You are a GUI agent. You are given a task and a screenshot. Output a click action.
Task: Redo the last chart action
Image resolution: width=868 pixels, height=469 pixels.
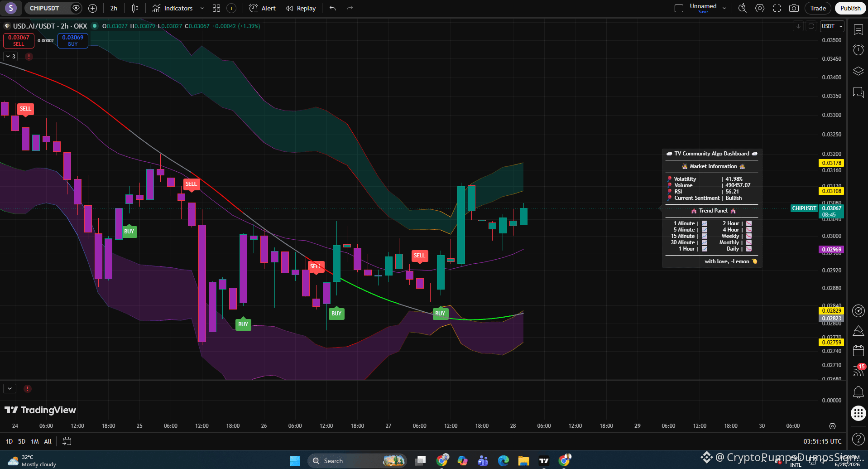(350, 8)
